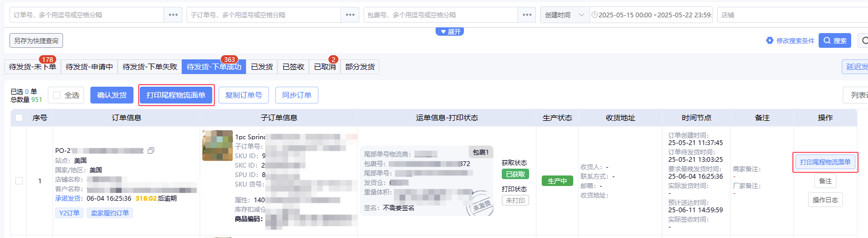Click the 包裹1 label
The width and height of the screenshot is (868, 238).
(x=481, y=152)
